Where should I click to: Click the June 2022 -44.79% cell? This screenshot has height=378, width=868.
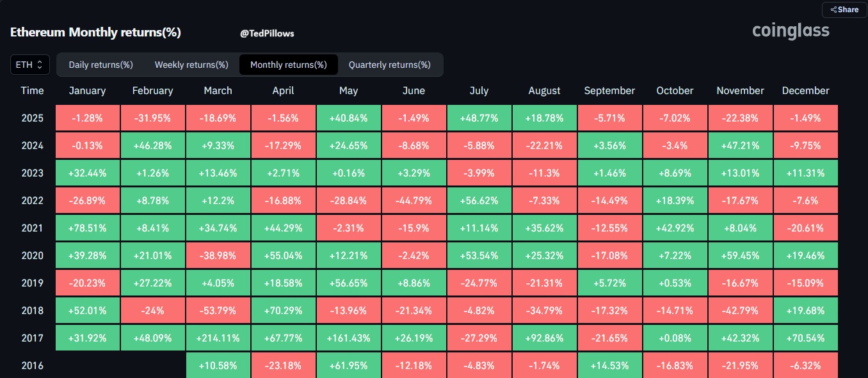click(x=414, y=201)
